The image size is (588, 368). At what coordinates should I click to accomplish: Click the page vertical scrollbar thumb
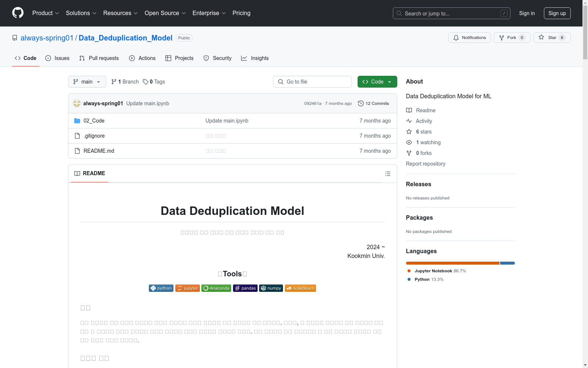click(x=585, y=32)
